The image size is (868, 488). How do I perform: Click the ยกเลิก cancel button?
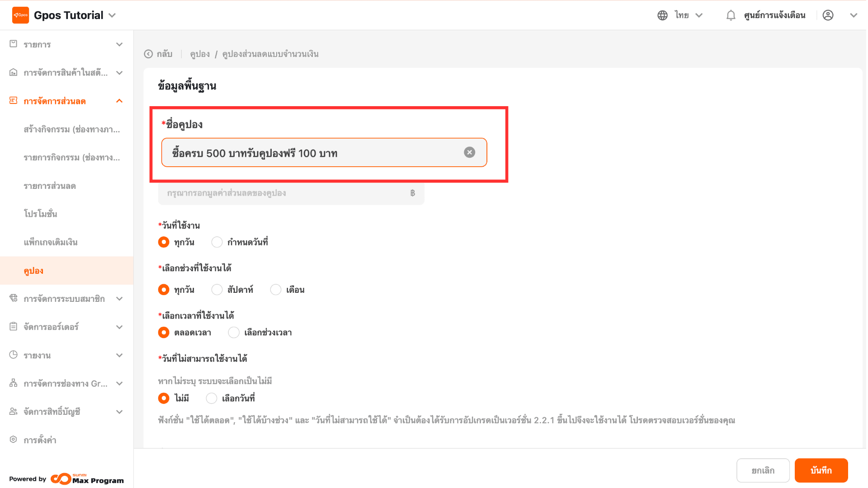[763, 470]
